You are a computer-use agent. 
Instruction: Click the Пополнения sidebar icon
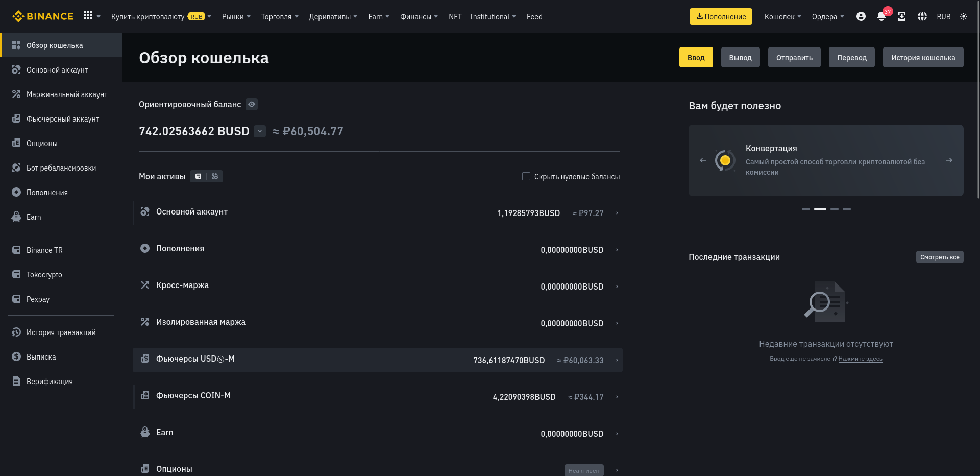[x=16, y=192]
